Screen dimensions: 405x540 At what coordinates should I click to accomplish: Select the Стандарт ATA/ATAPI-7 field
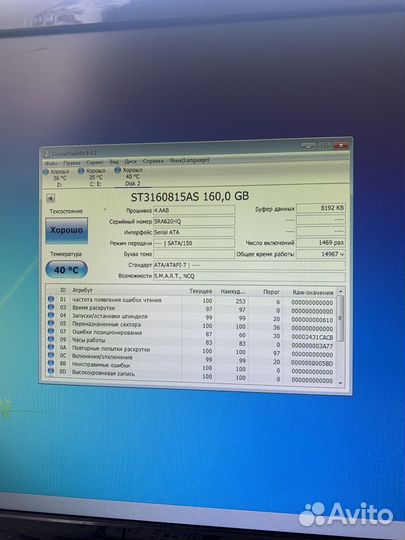249,266
